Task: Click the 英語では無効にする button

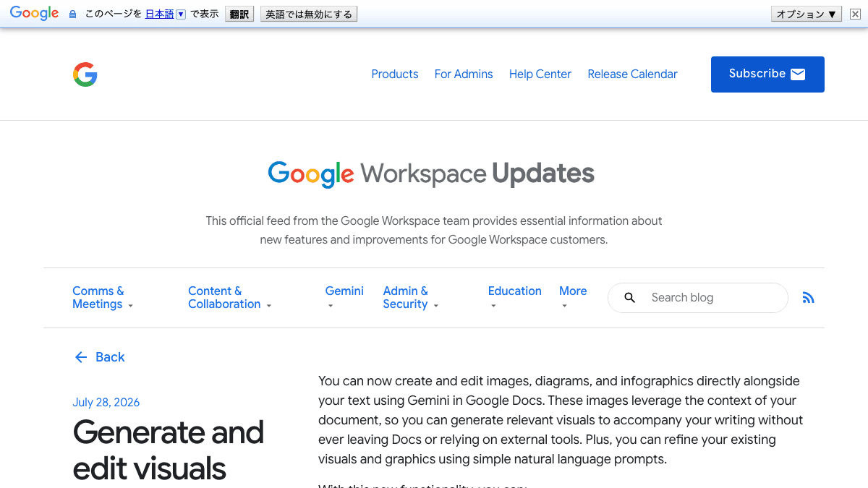Action: 309,14
